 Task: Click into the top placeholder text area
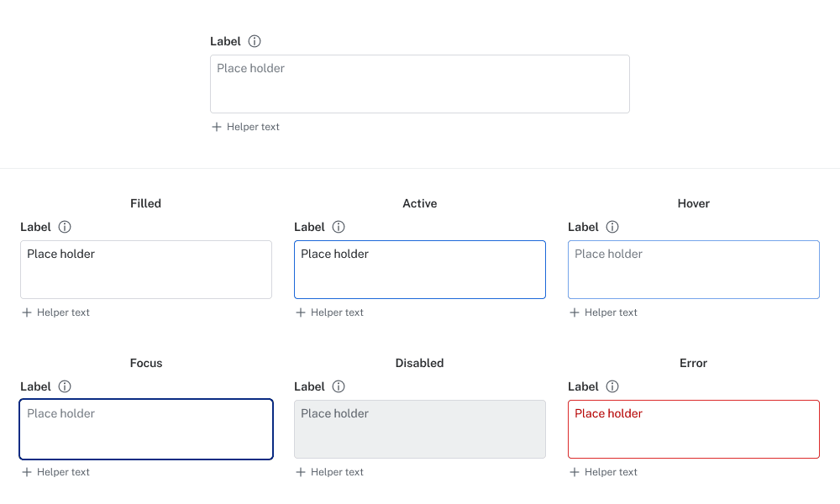(419, 84)
